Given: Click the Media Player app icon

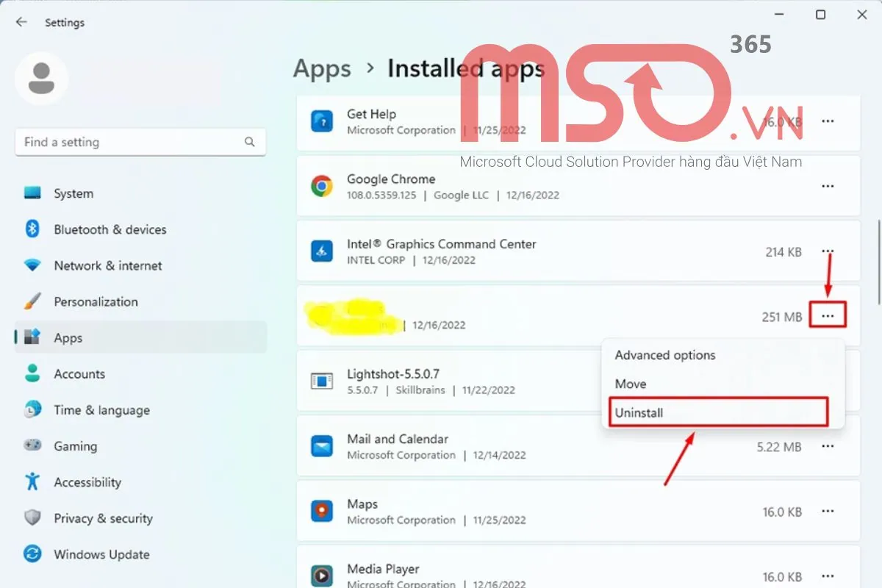Looking at the screenshot, I should click(x=321, y=575).
